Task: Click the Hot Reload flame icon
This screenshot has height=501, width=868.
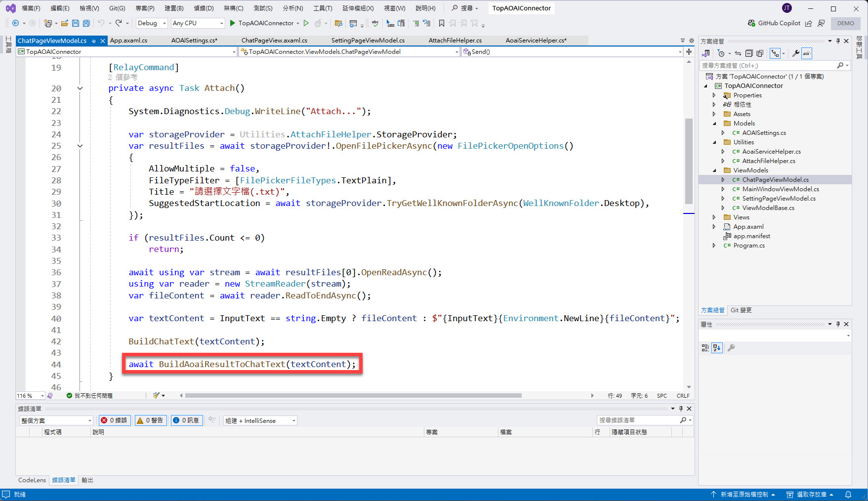Action: (x=318, y=23)
